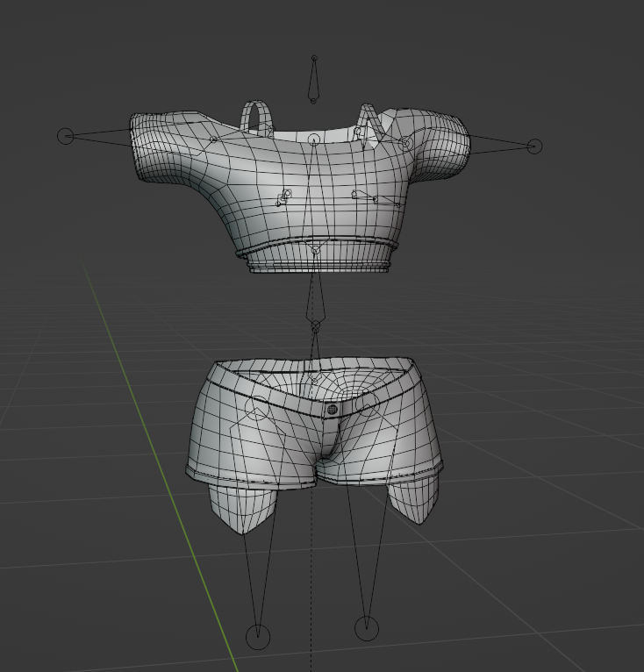Click the round button on the shorts
The height and width of the screenshot is (672, 644).
point(332,410)
